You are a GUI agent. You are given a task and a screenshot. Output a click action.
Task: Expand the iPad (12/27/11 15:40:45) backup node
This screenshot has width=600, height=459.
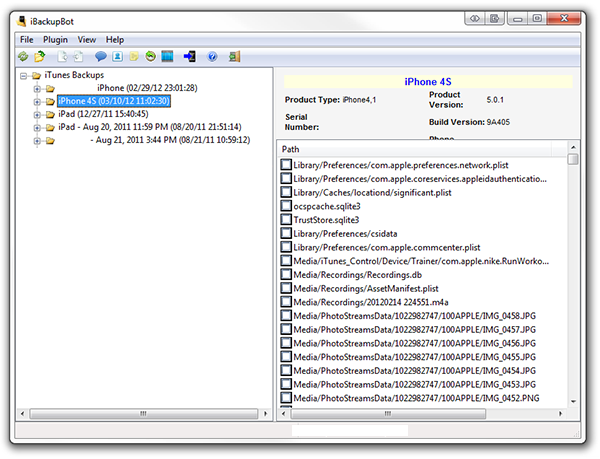tap(37, 114)
